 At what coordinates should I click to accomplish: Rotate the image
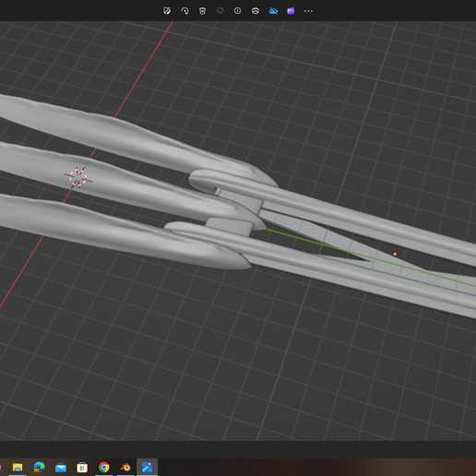point(184,11)
